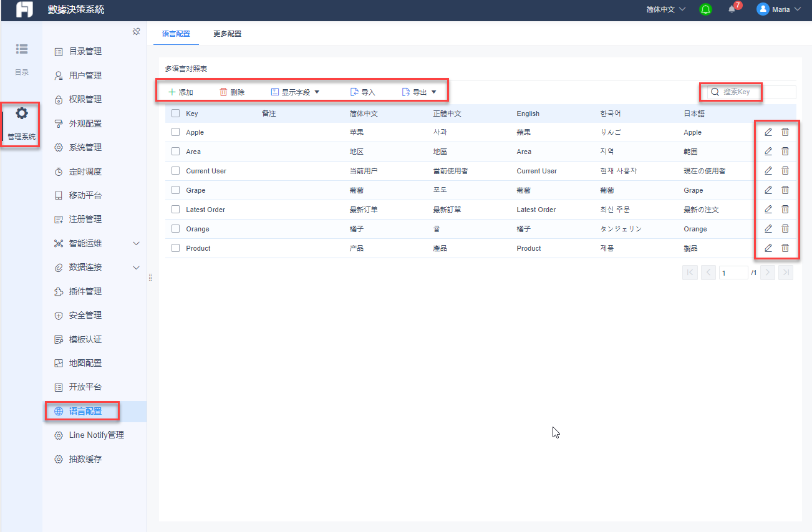The width and height of the screenshot is (812, 532).
Task: Edit the Current User row
Action: click(768, 171)
